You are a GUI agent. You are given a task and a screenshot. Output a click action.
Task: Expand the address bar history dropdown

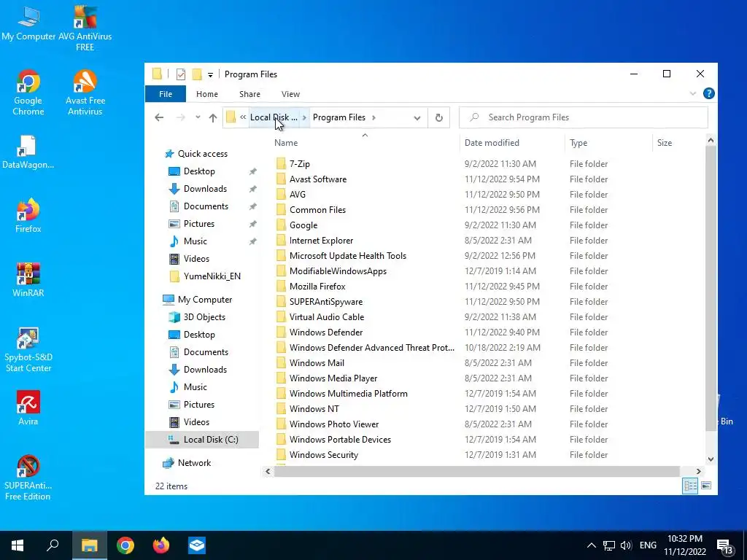tap(417, 117)
